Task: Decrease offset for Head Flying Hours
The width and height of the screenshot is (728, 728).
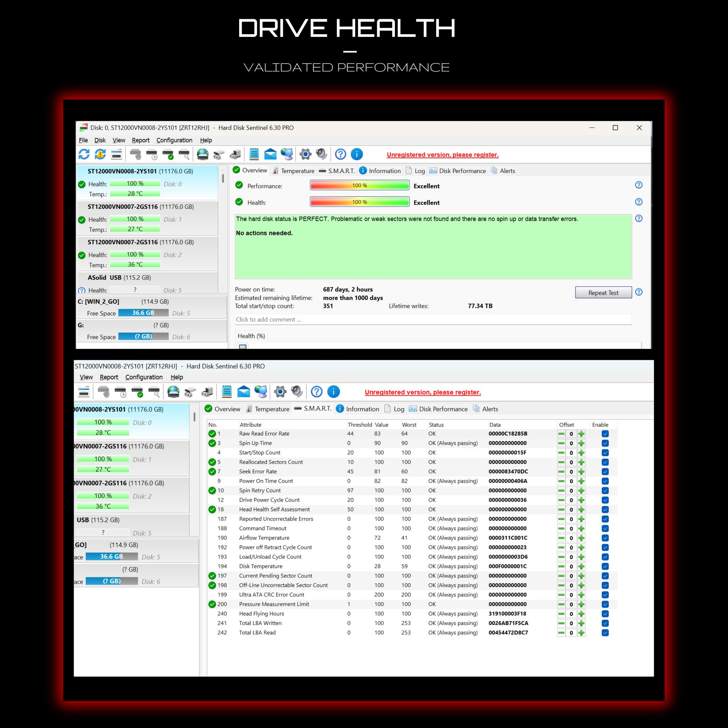Action: click(561, 614)
